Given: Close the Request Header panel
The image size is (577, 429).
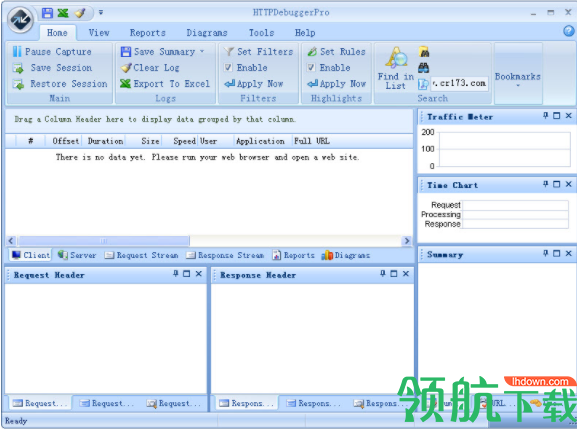Looking at the screenshot, I should (199, 274).
